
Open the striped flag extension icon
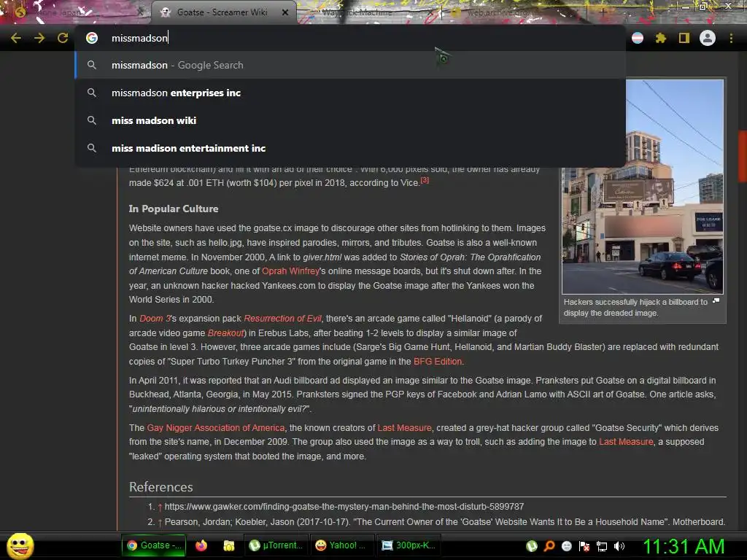(638, 38)
